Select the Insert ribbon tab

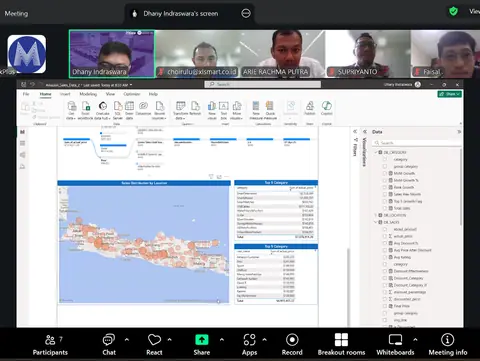coord(65,94)
